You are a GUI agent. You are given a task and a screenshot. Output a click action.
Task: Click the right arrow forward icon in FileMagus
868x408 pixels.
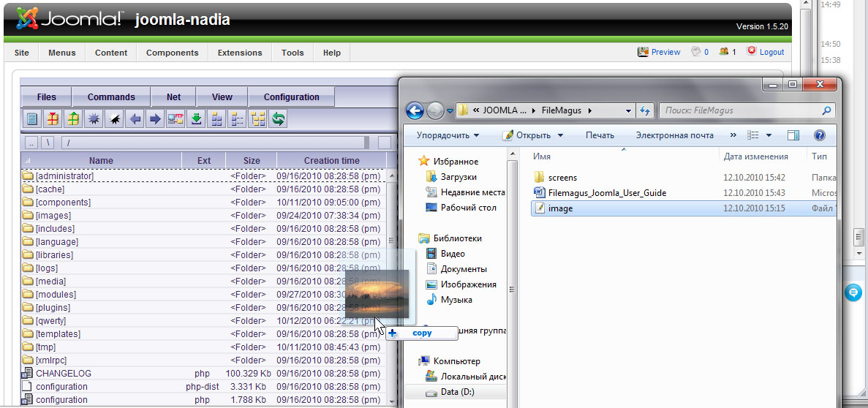click(155, 119)
